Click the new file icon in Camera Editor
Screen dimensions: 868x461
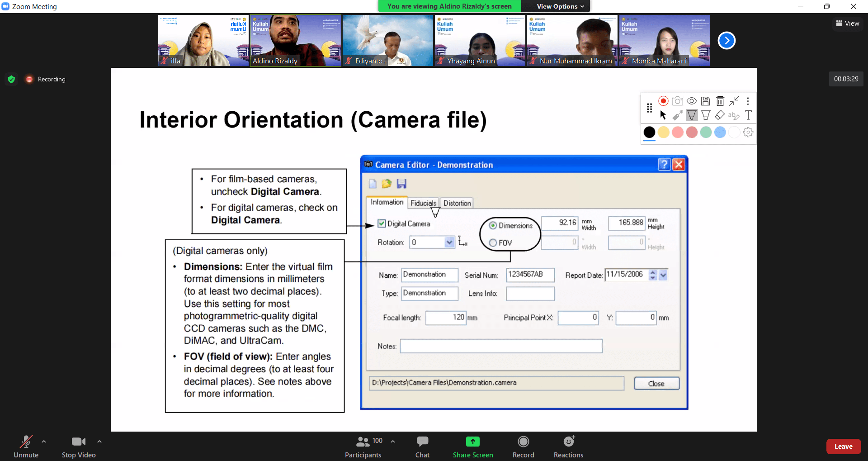click(373, 184)
